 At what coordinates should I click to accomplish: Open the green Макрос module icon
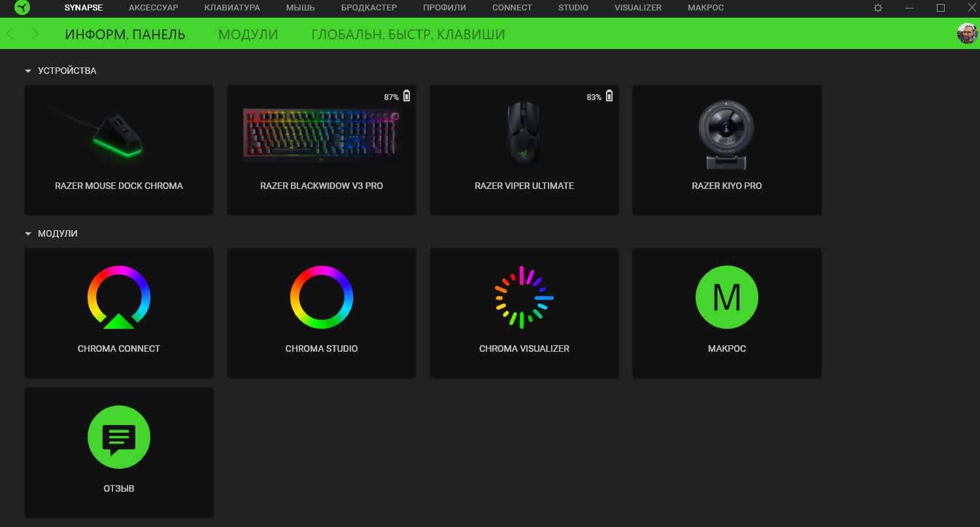[726, 297]
